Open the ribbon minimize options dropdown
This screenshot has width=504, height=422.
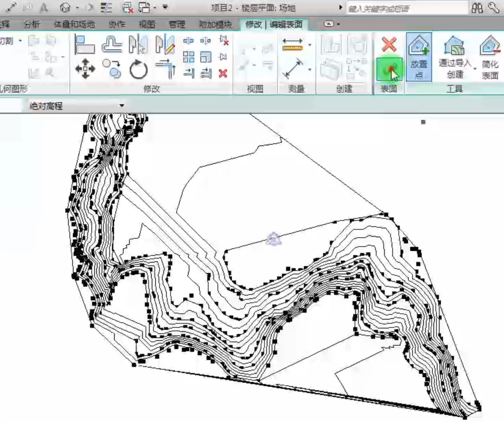click(339, 24)
